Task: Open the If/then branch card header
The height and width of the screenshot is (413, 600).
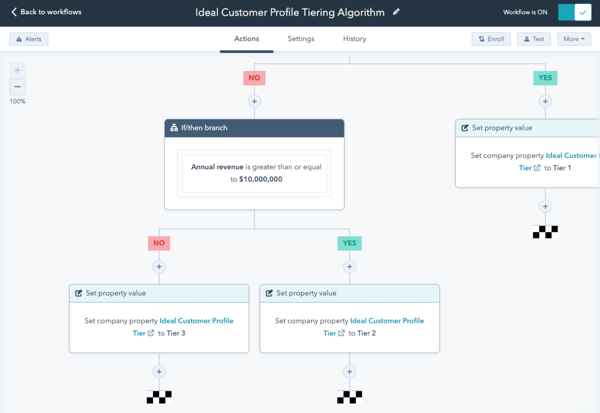Action: (x=254, y=128)
